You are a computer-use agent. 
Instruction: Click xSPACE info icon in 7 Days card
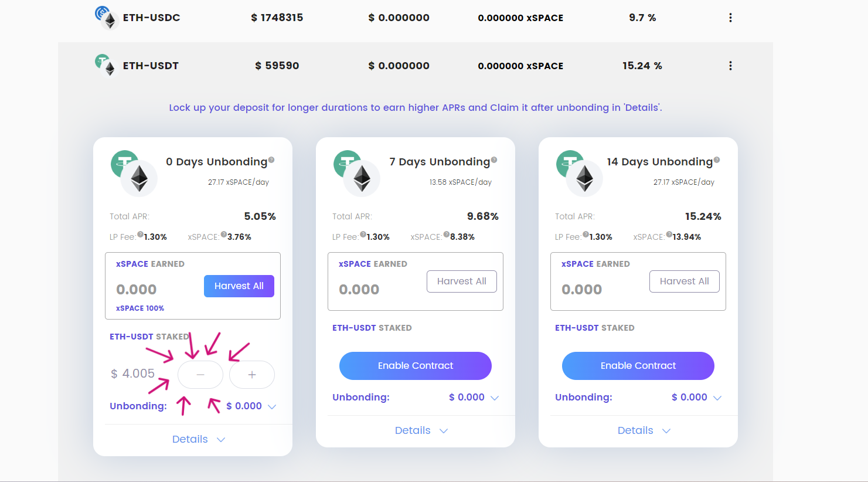click(x=447, y=234)
